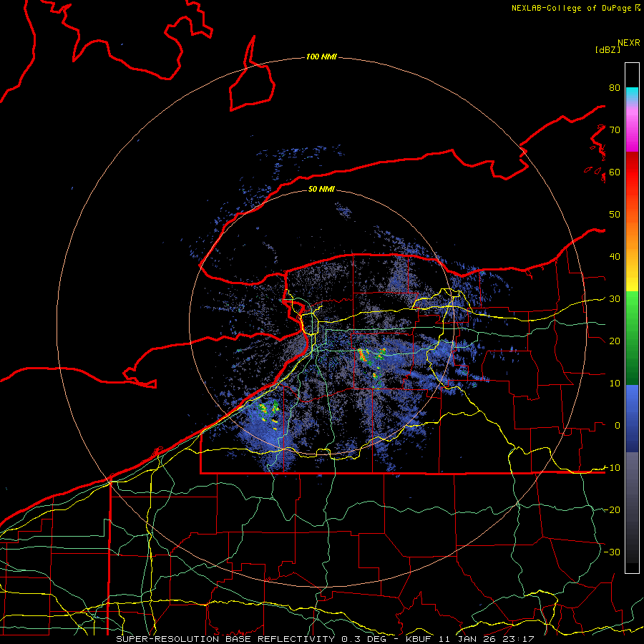Click the -10 value on the dBZ scale
The image size is (644, 644).
point(612,468)
